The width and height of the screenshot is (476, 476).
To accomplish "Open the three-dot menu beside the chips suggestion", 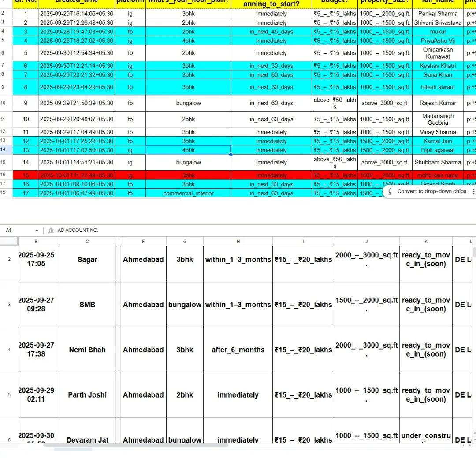I will (473, 192).
